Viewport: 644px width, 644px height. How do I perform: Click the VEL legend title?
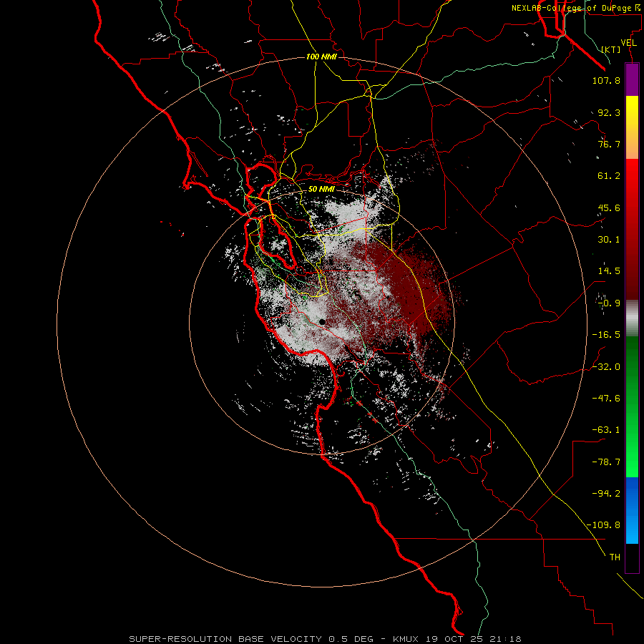pos(628,43)
